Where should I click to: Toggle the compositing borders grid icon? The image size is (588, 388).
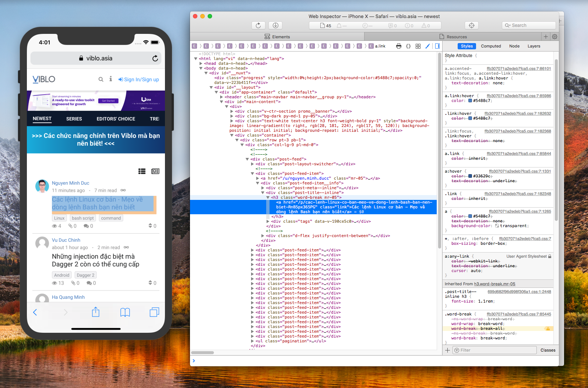click(418, 46)
